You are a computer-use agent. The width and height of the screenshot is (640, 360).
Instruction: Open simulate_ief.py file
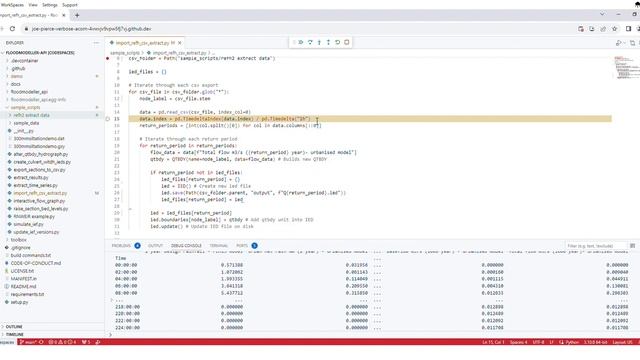29,224
